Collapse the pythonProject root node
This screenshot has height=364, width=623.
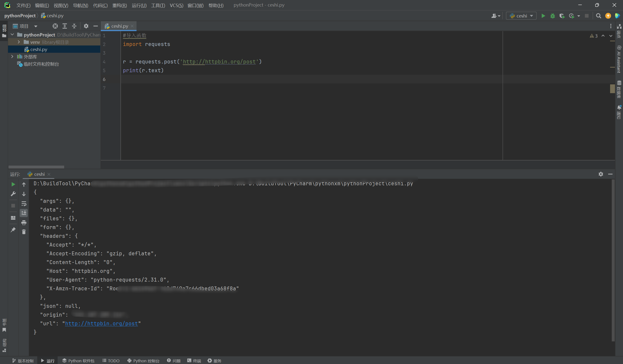click(x=12, y=35)
